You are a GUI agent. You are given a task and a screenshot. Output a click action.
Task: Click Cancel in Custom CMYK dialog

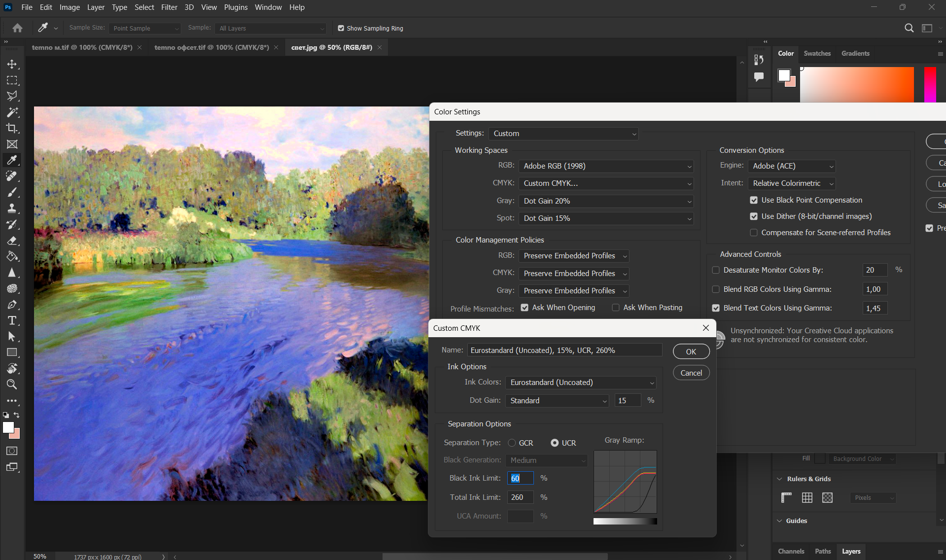pos(691,373)
